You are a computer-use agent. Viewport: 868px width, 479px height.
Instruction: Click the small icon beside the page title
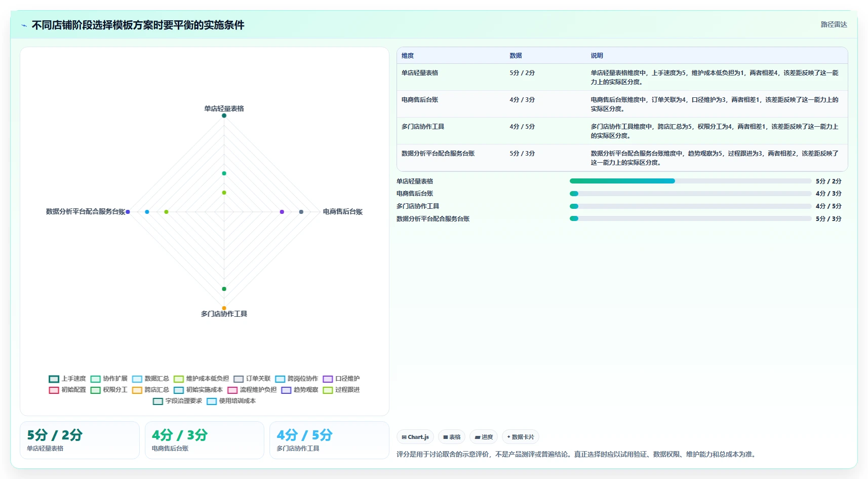(24, 25)
